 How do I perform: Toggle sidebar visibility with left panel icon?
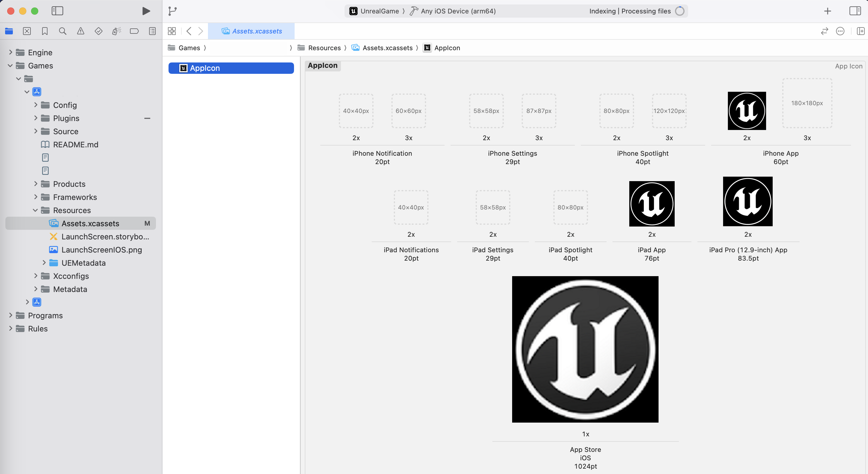[x=56, y=10]
